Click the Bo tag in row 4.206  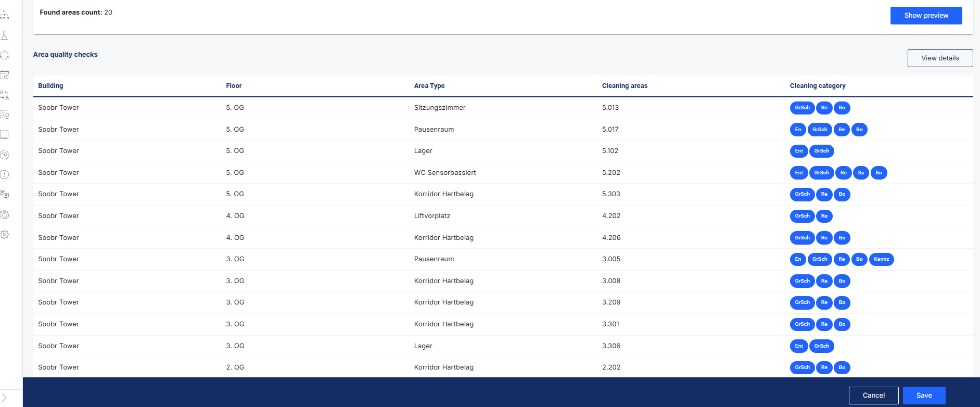click(842, 238)
